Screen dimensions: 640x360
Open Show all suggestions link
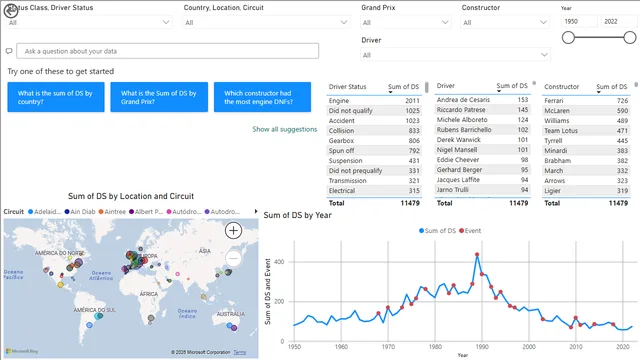(284, 129)
